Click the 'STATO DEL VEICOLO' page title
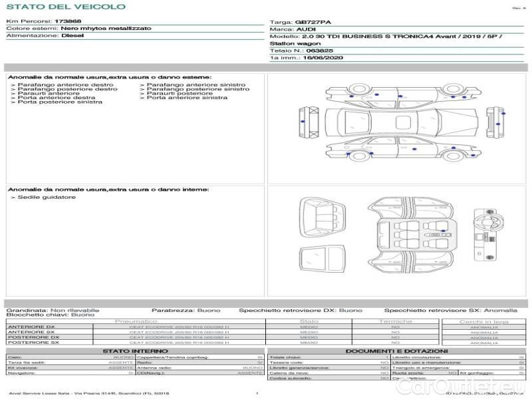Image resolution: width=532 pixels, height=399 pixels. (x=65, y=7)
